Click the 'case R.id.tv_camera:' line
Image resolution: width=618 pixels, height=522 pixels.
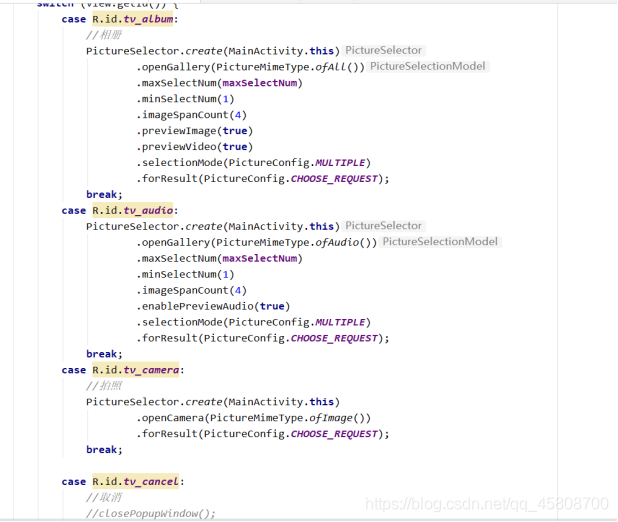pyautogui.click(x=123, y=370)
